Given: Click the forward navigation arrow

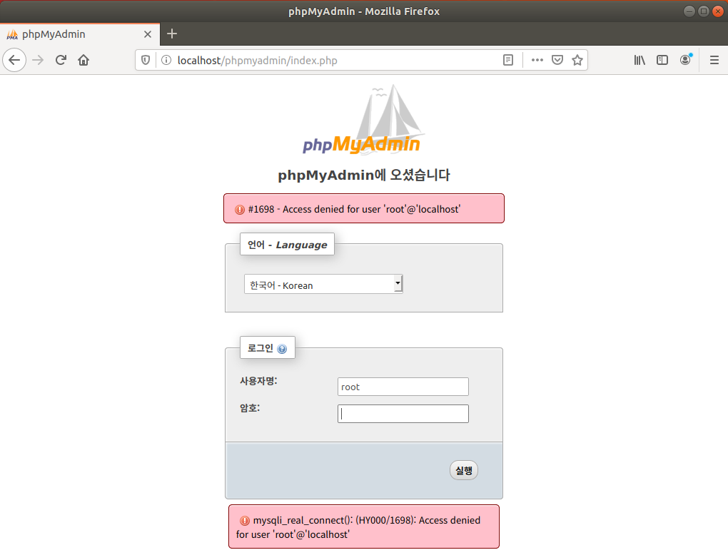Looking at the screenshot, I should pyautogui.click(x=38, y=61).
